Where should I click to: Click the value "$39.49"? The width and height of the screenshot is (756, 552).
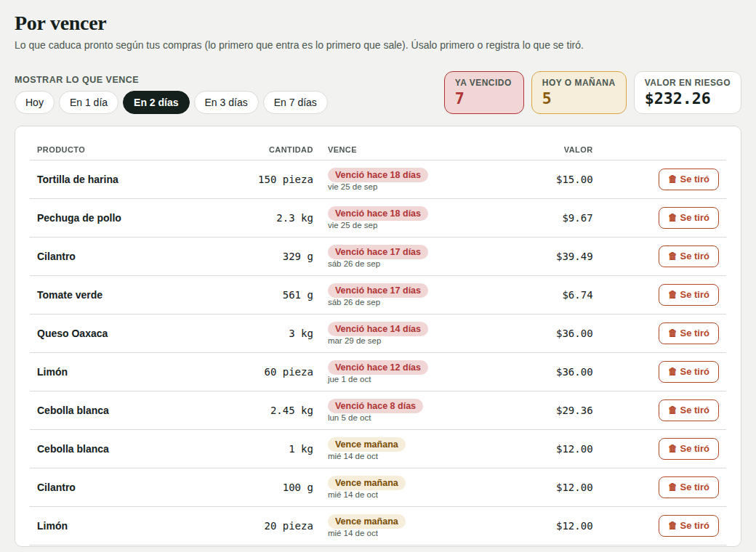click(x=574, y=256)
